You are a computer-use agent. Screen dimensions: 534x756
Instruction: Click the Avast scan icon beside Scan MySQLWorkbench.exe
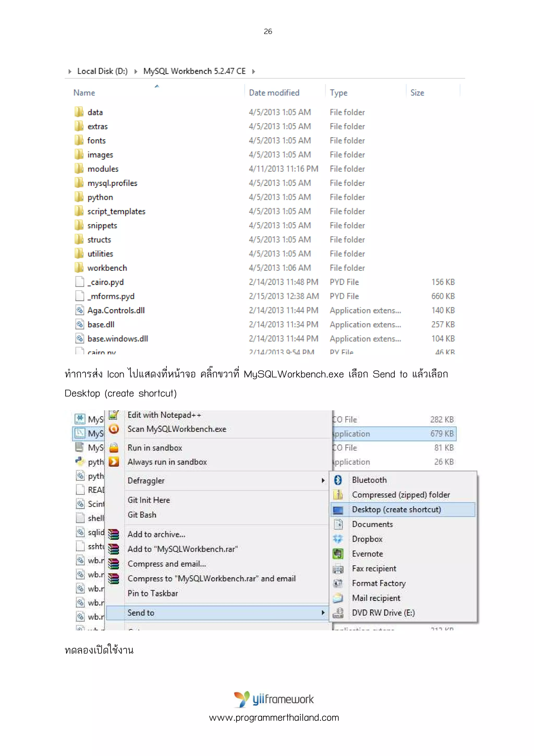[114, 429]
